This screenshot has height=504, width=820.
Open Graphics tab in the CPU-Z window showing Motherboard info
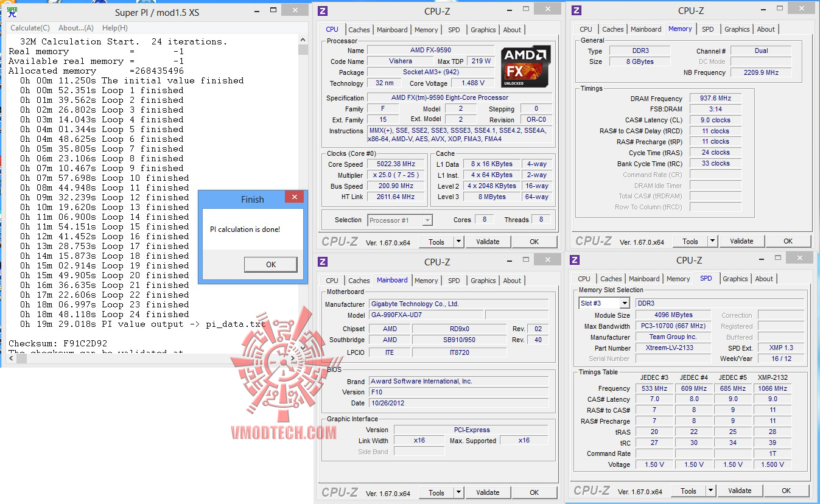[x=483, y=281]
